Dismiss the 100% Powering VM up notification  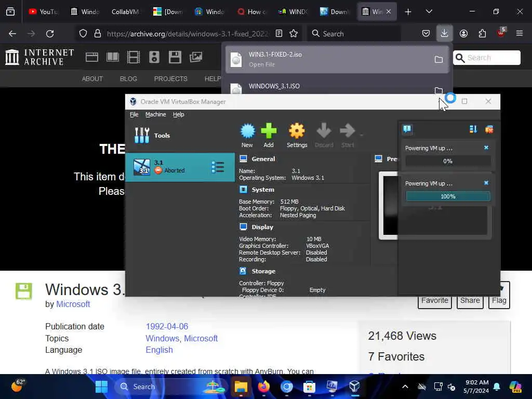pos(486,183)
